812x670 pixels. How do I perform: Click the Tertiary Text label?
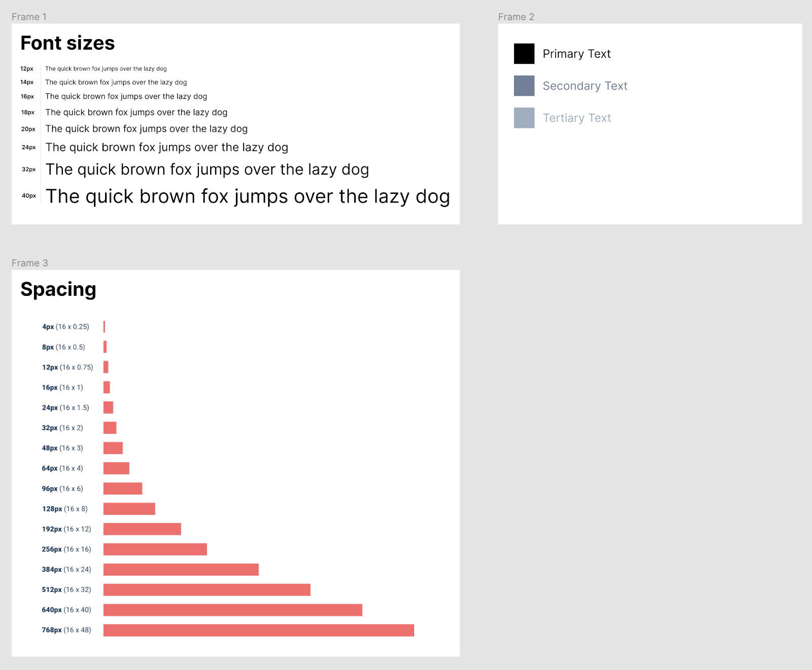(x=577, y=118)
